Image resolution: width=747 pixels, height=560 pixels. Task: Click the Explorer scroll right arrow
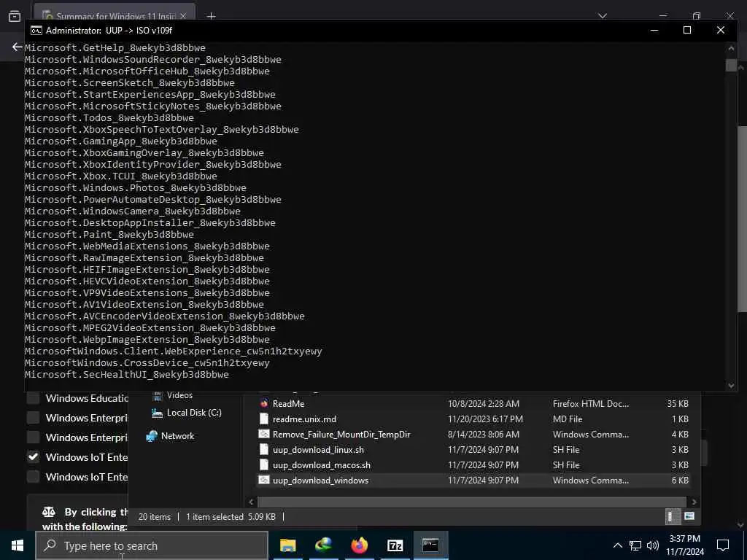tap(694, 502)
